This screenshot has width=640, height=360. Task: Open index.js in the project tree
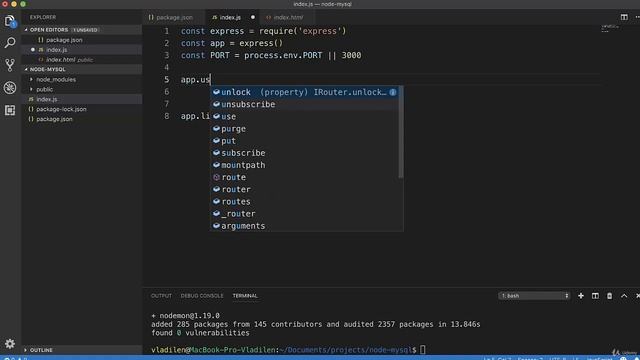point(82,99)
